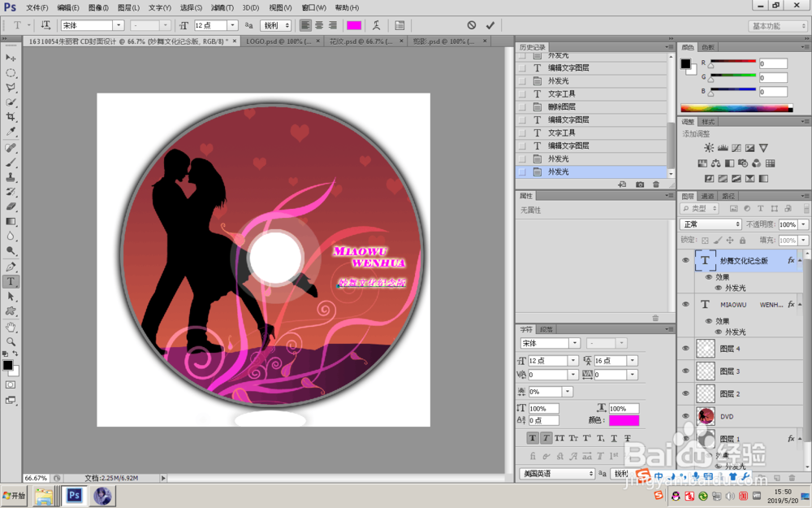Image resolution: width=812 pixels, height=508 pixels.
Task: Select the Polygonal Lasso tool
Action: [x=11, y=87]
